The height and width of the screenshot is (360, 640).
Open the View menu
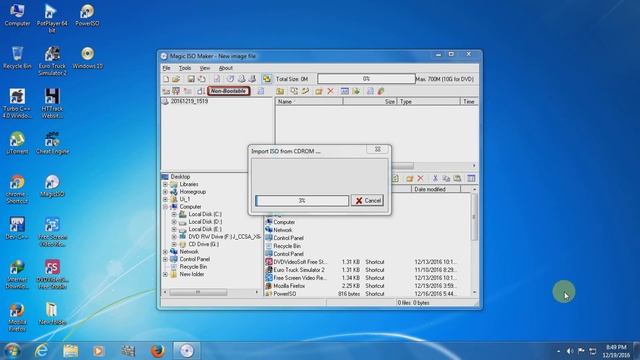point(204,68)
